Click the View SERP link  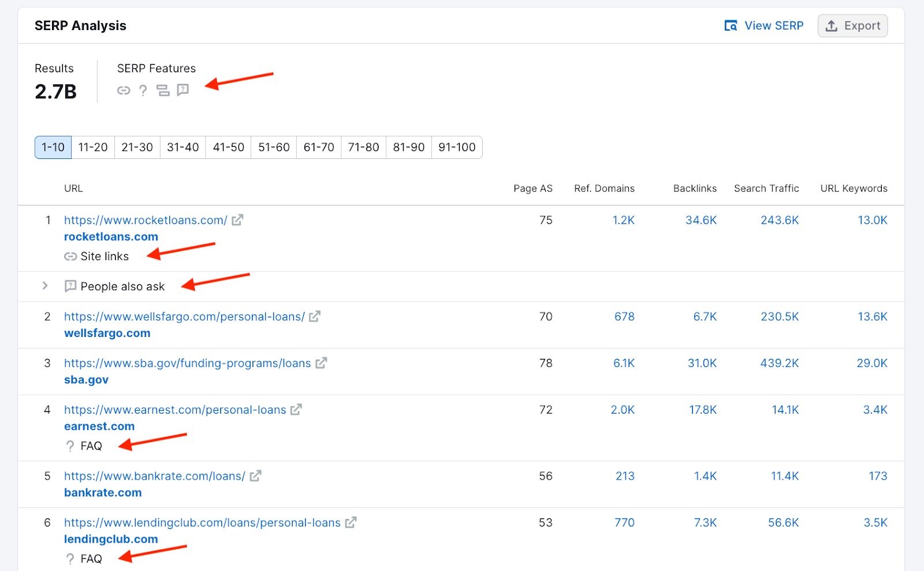click(x=774, y=25)
